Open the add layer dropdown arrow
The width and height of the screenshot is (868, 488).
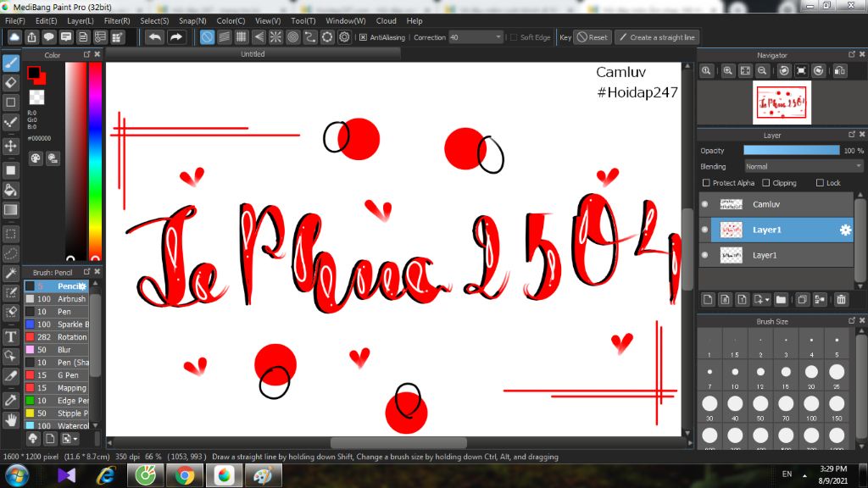(x=767, y=299)
